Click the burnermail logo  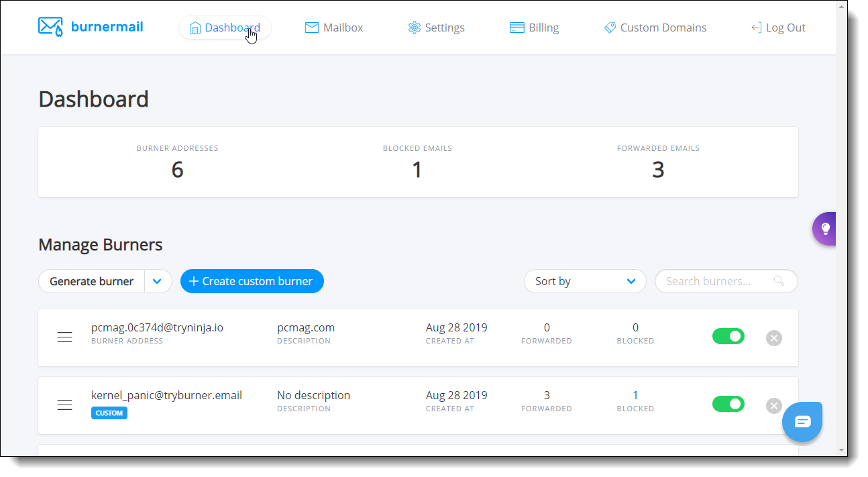91,27
